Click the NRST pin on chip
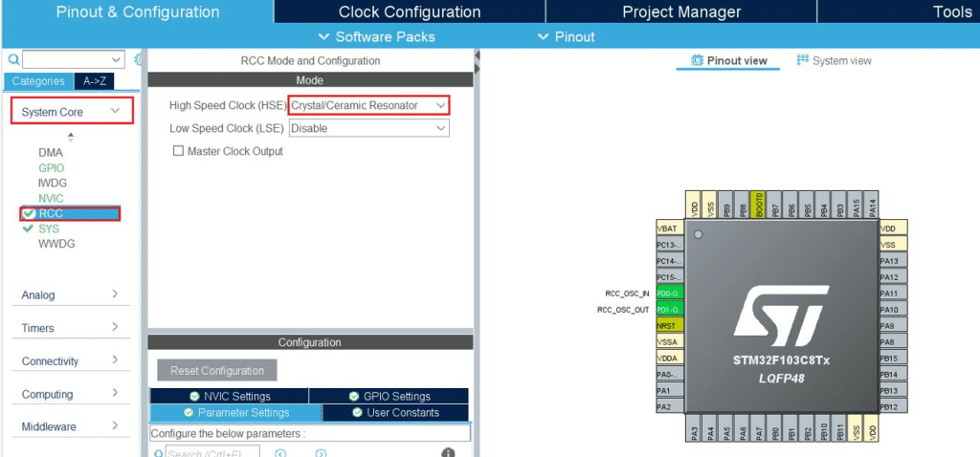The width and height of the screenshot is (980, 457). coord(670,326)
